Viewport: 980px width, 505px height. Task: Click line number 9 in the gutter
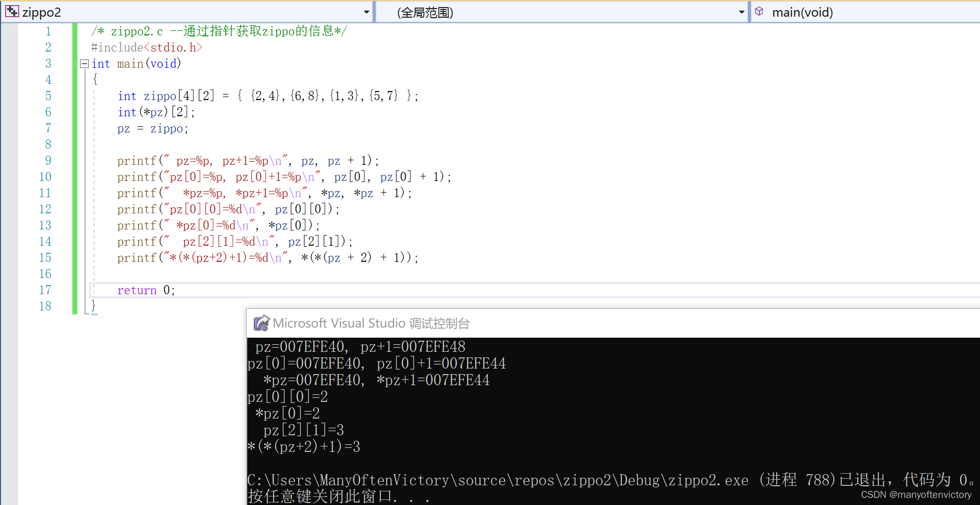[x=48, y=161]
